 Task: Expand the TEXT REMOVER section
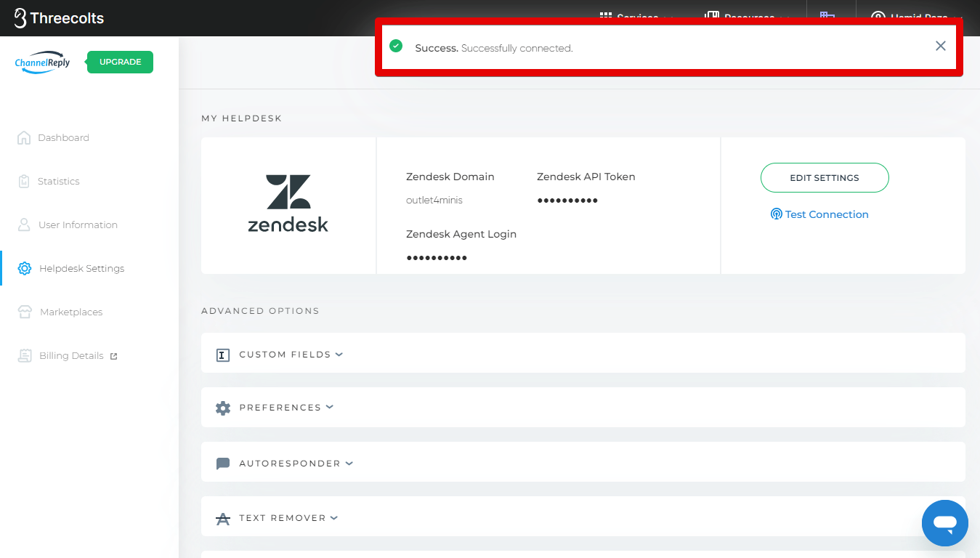[x=583, y=517]
